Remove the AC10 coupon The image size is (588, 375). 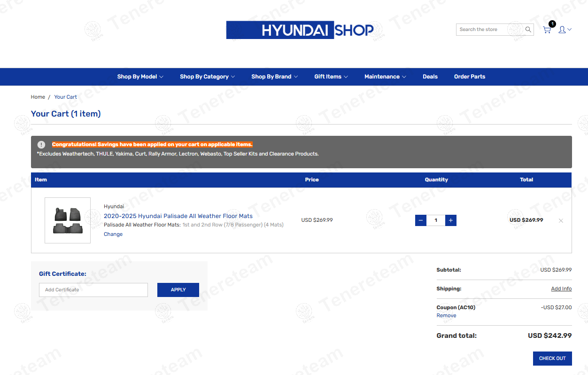(x=446, y=315)
